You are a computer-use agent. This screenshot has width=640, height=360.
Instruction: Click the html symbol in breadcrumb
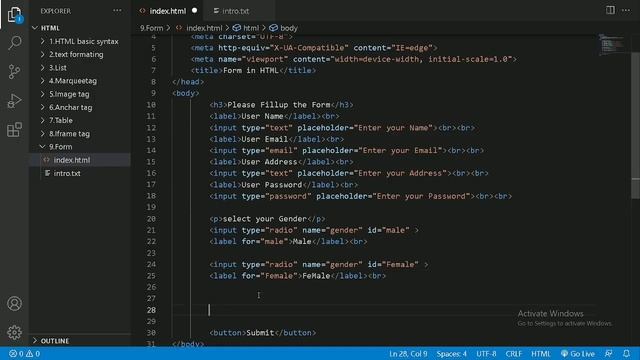(246, 28)
